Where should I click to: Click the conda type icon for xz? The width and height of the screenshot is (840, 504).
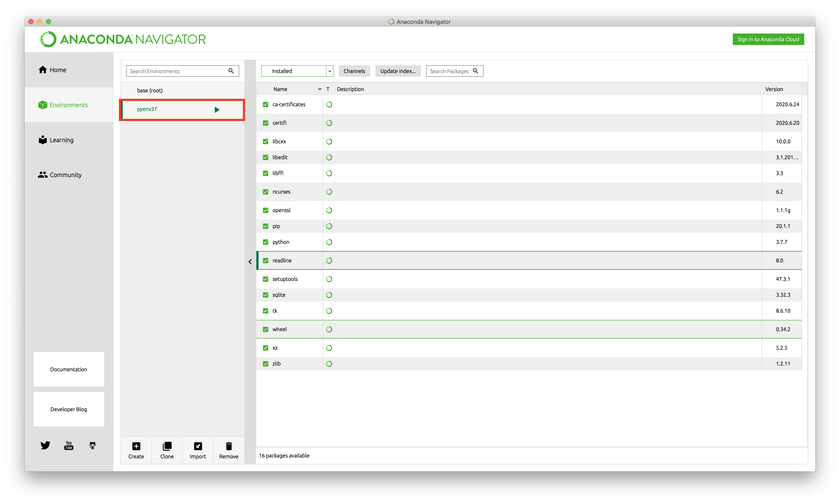point(329,348)
